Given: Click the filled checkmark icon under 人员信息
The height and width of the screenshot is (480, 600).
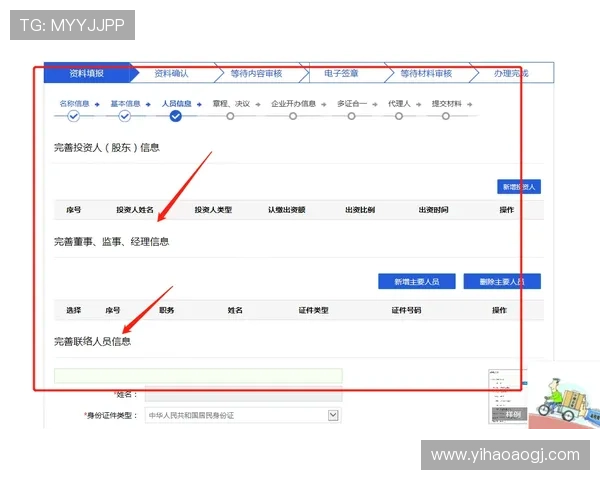Looking at the screenshot, I should pyautogui.click(x=176, y=116).
